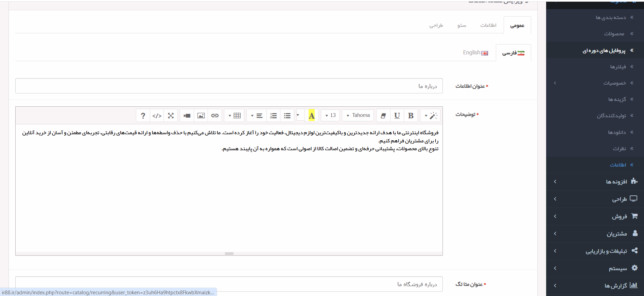
Task: Click the share marketing icon
Action: pyautogui.click(x=634, y=250)
